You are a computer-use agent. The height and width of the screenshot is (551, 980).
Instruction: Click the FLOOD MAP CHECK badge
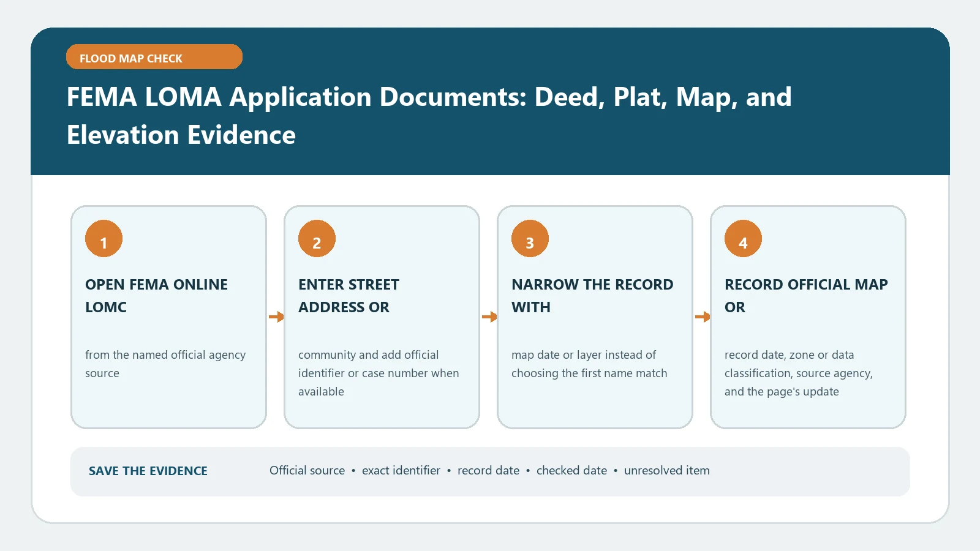[154, 57]
